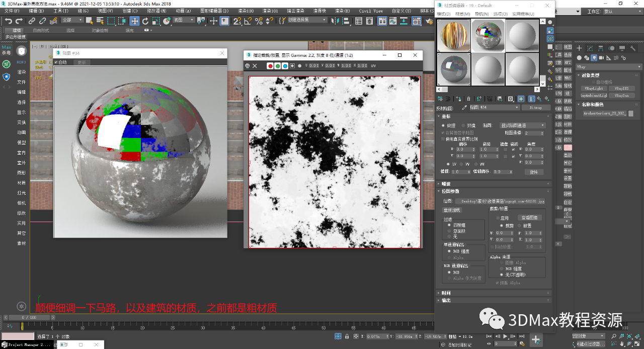Viewport: 644px width, 349px height.
Task: Click the 查看图像 view image button
Action: pos(530,218)
